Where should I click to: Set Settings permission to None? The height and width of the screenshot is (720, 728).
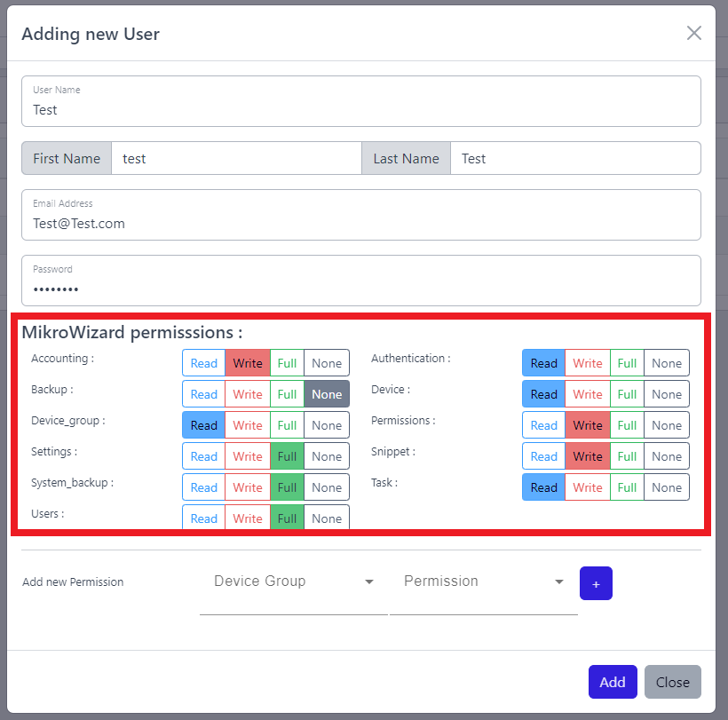tap(327, 456)
